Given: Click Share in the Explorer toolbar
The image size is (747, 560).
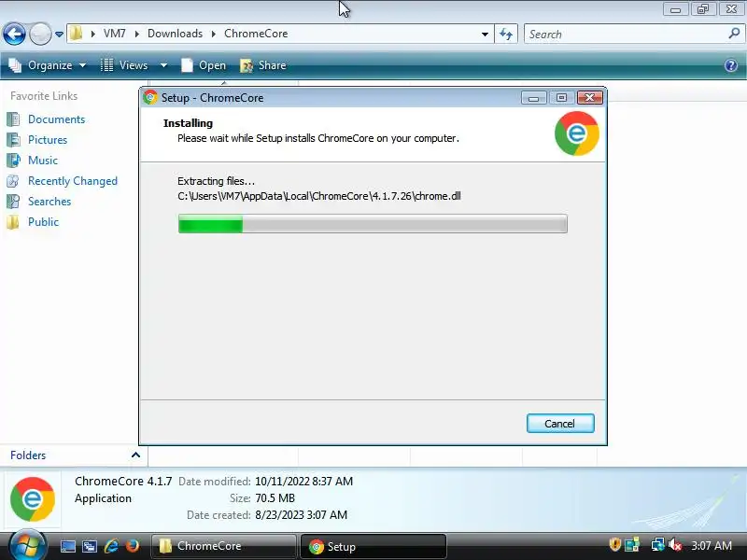Looking at the screenshot, I should pyautogui.click(x=263, y=65).
